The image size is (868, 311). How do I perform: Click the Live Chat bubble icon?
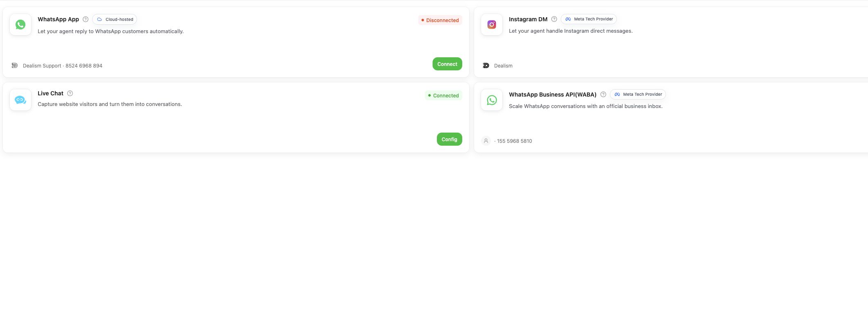click(x=20, y=100)
